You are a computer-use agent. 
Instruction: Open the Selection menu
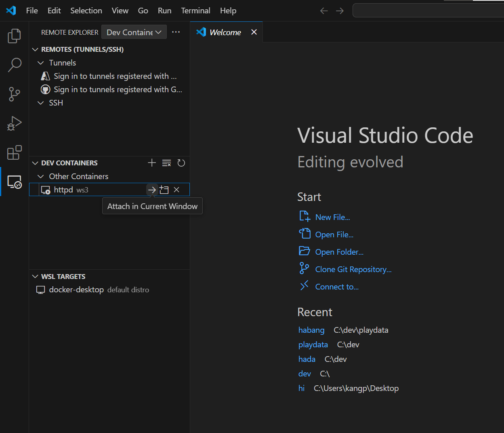[x=86, y=11]
